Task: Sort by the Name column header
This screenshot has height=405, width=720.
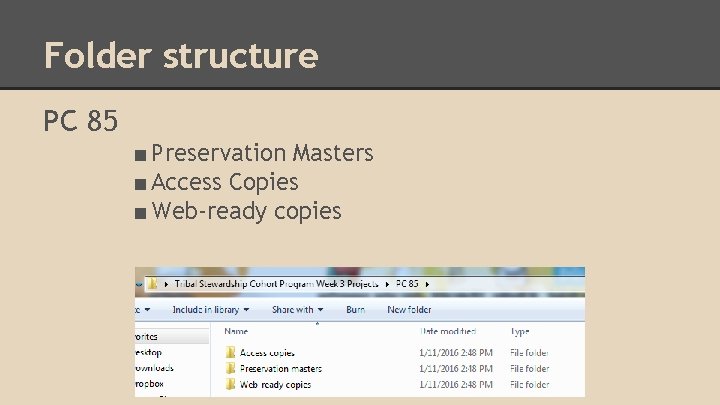Action: (x=236, y=331)
